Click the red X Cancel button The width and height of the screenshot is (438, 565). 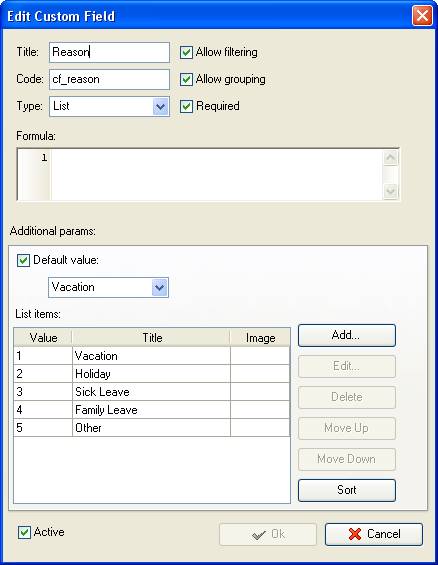click(x=374, y=534)
